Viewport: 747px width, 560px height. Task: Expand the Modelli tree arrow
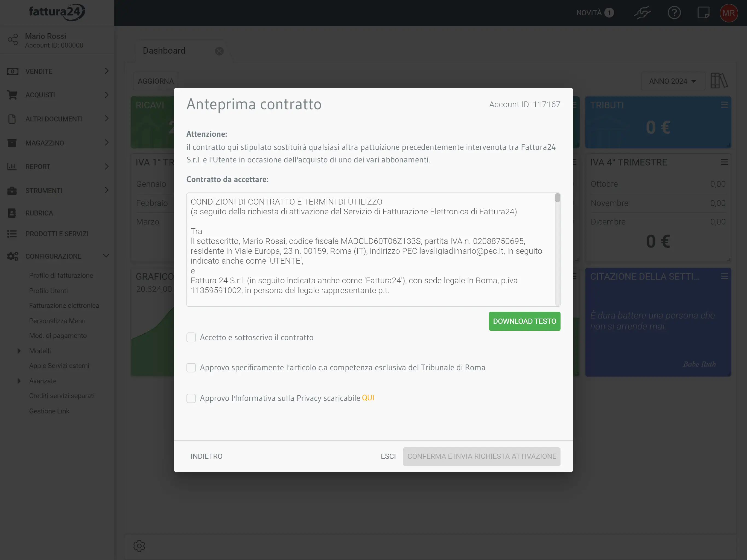click(19, 351)
